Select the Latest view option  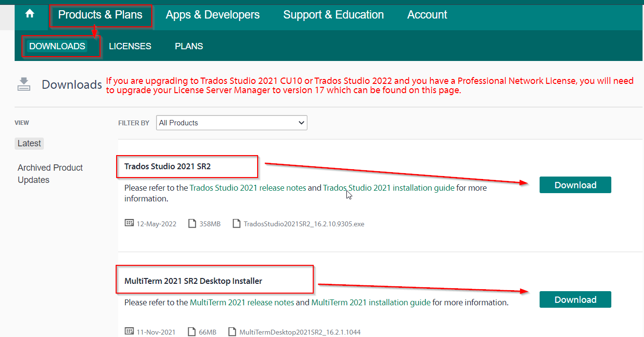(29, 143)
